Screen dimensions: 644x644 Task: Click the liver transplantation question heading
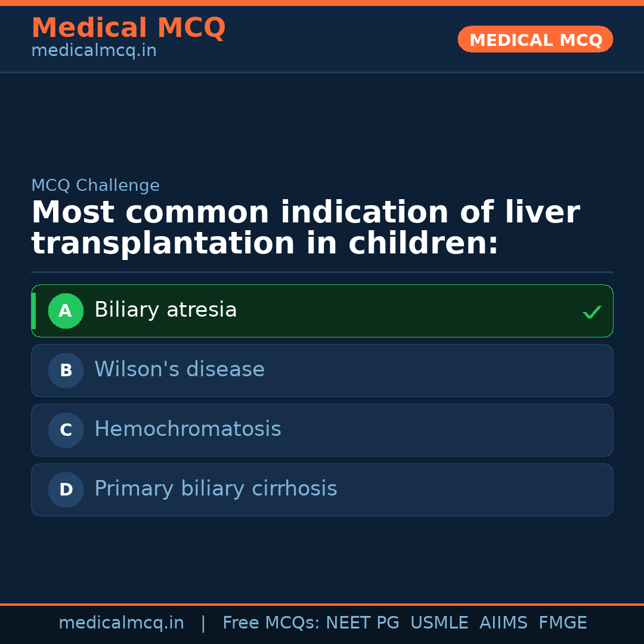coord(304,228)
